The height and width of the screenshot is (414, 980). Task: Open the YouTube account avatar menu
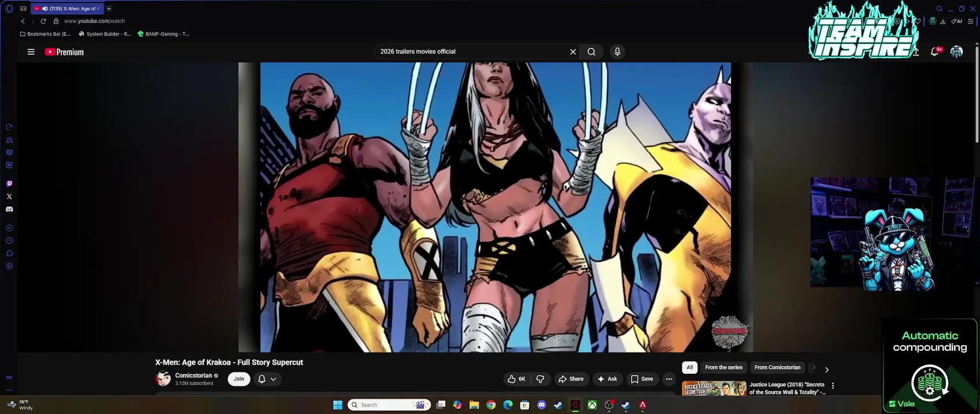tap(956, 52)
